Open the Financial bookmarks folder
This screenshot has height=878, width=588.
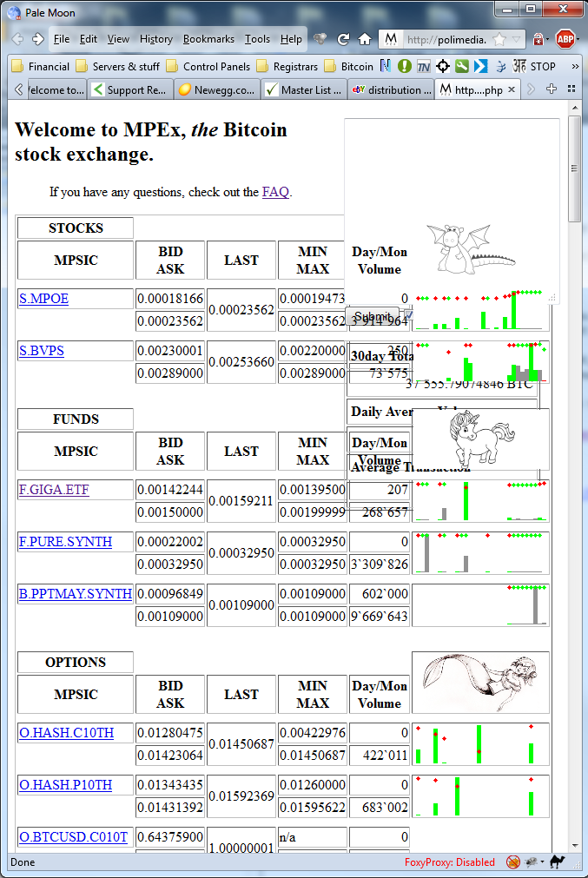(40, 67)
